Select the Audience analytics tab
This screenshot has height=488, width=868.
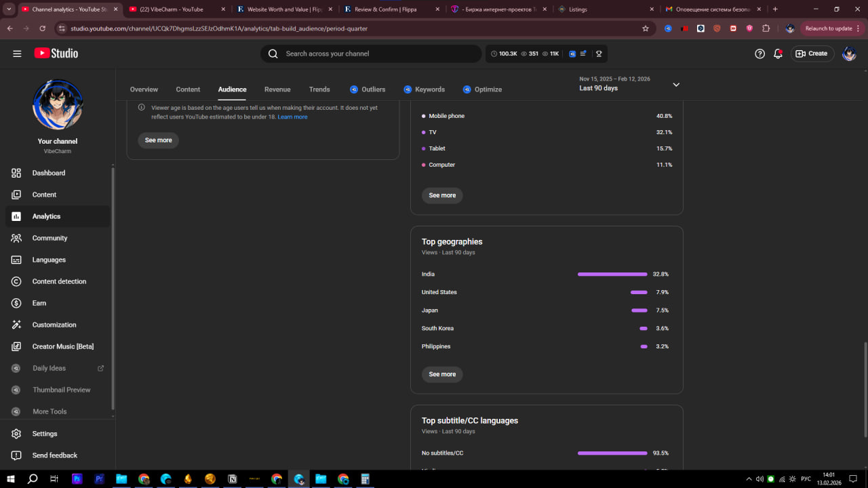(x=232, y=89)
